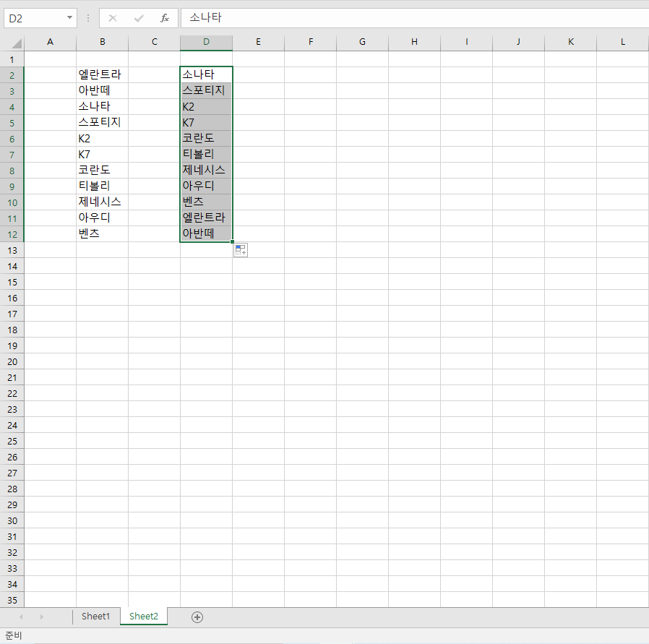Select column G header

pyautogui.click(x=362, y=42)
